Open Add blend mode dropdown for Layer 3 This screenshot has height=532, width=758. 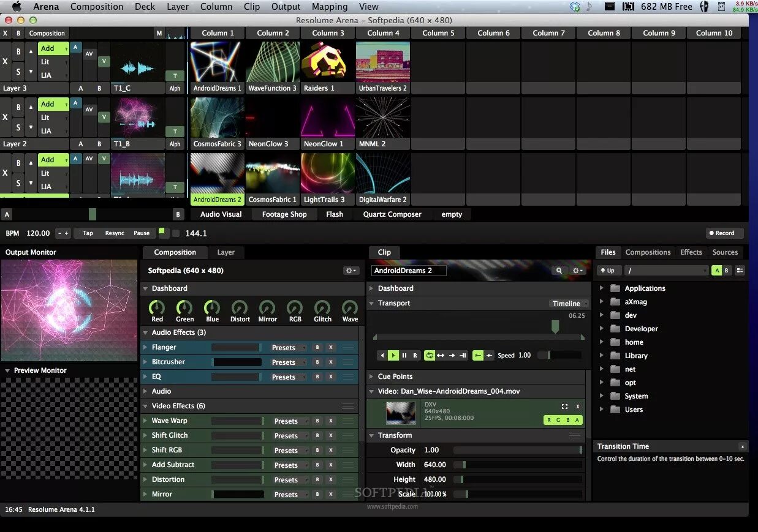[x=53, y=48]
